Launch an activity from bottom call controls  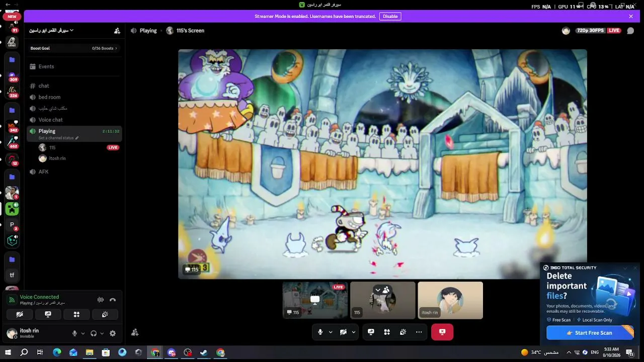387,332
